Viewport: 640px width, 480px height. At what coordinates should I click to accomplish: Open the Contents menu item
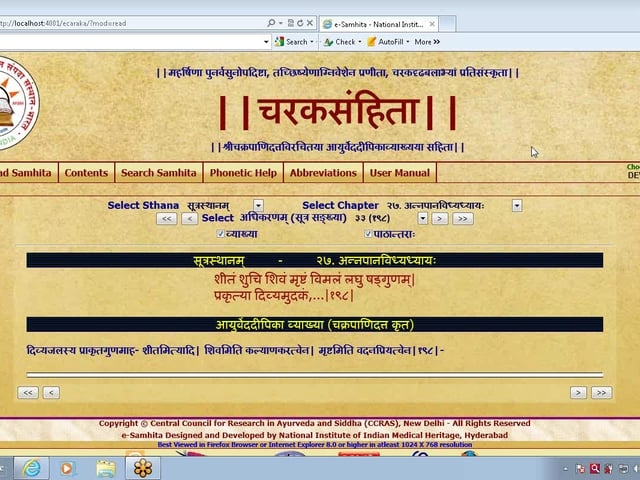[86, 173]
